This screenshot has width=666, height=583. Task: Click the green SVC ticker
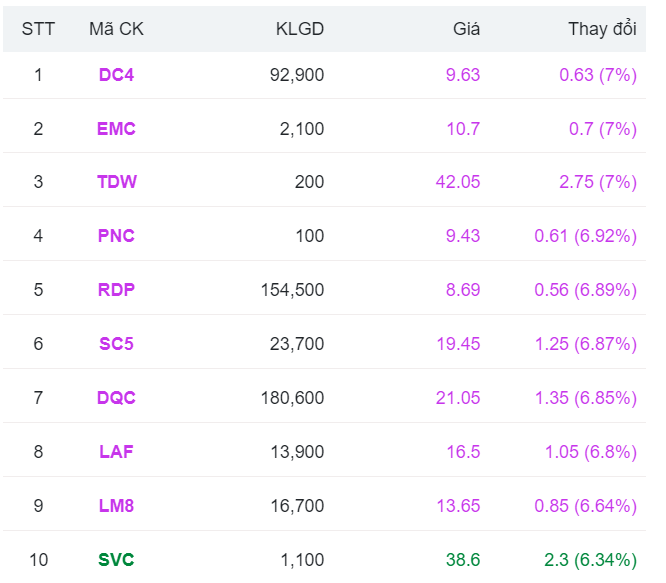coord(116,560)
